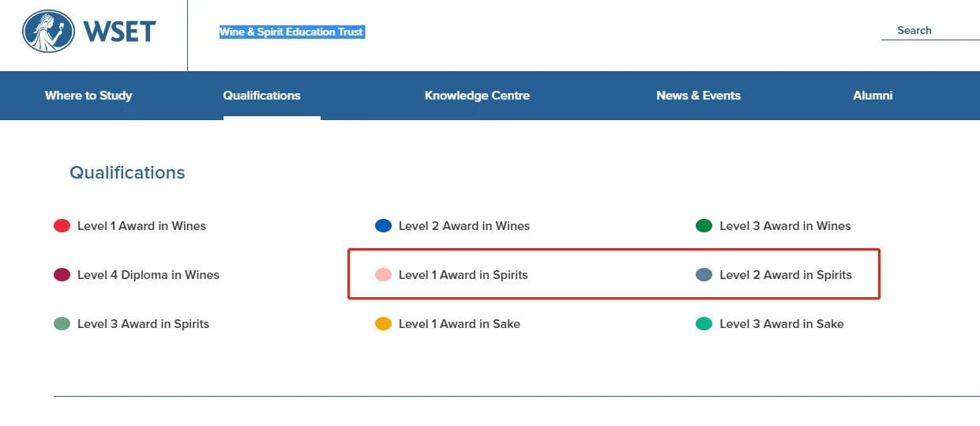Image resolution: width=980 pixels, height=426 pixels.
Task: Open Level 2 Award in Spirits link
Action: [x=785, y=275]
